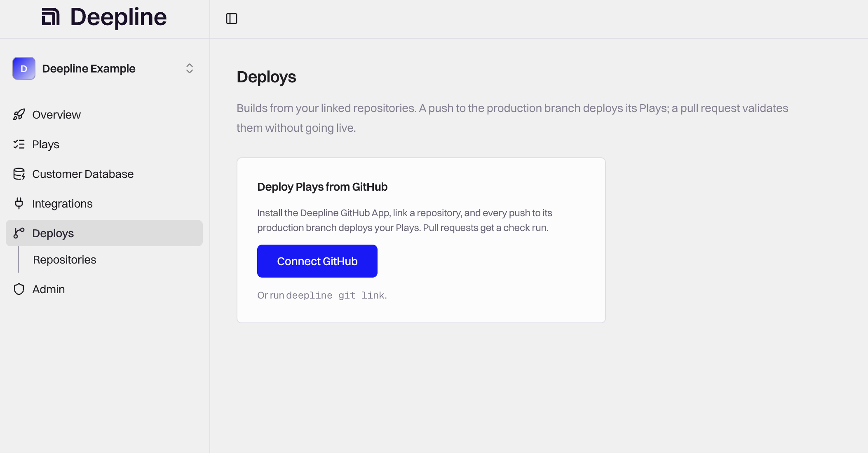Click the Customer Database icon

(x=19, y=174)
